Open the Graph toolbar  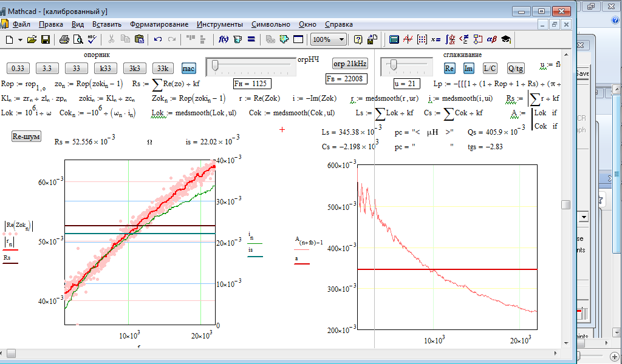pos(408,39)
